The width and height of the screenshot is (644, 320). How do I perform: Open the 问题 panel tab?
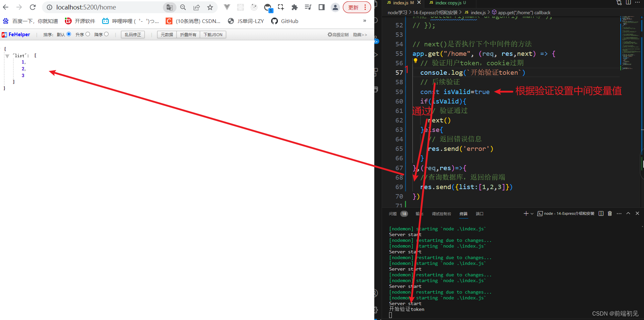pyautogui.click(x=393, y=214)
